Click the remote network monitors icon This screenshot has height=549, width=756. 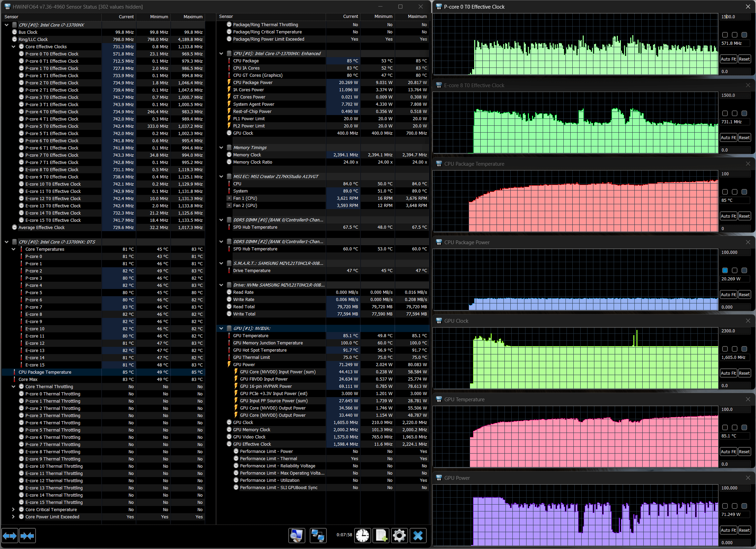pos(318,536)
